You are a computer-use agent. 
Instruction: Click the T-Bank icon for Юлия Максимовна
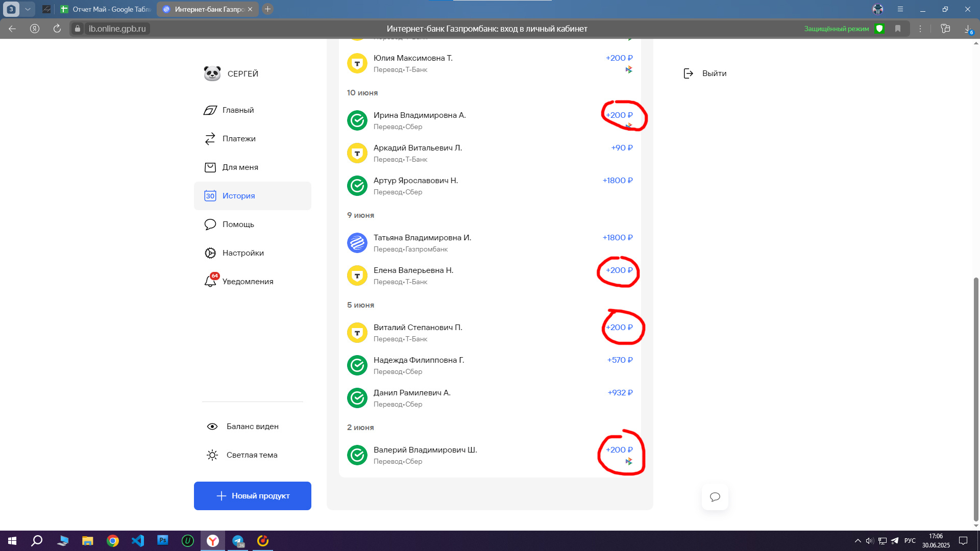(357, 63)
